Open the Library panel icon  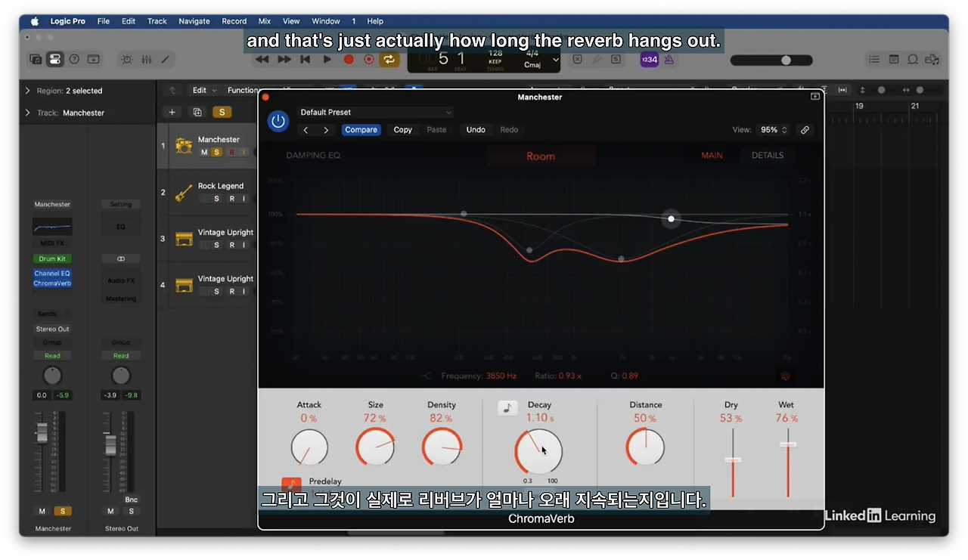pyautogui.click(x=36, y=59)
